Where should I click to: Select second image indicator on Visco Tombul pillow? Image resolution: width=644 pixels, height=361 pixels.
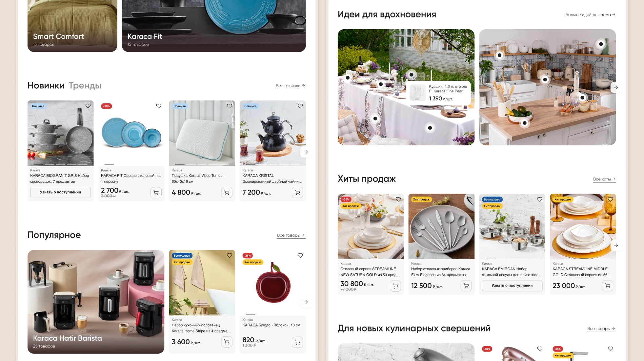[191, 164]
